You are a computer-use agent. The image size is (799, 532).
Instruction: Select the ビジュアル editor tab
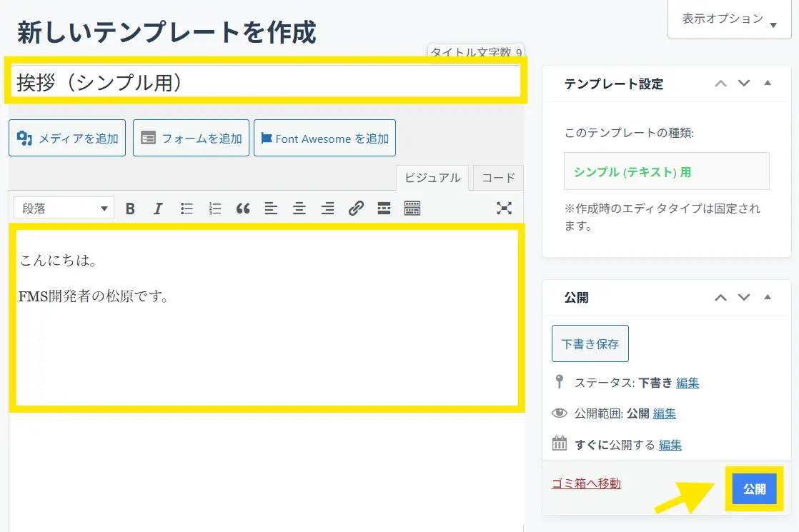click(x=432, y=178)
